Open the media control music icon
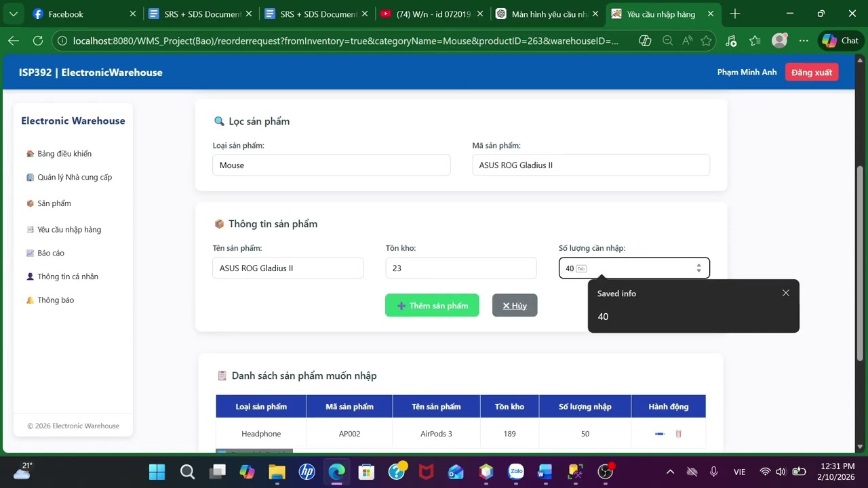Image resolution: width=868 pixels, height=488 pixels. click(x=731, y=41)
